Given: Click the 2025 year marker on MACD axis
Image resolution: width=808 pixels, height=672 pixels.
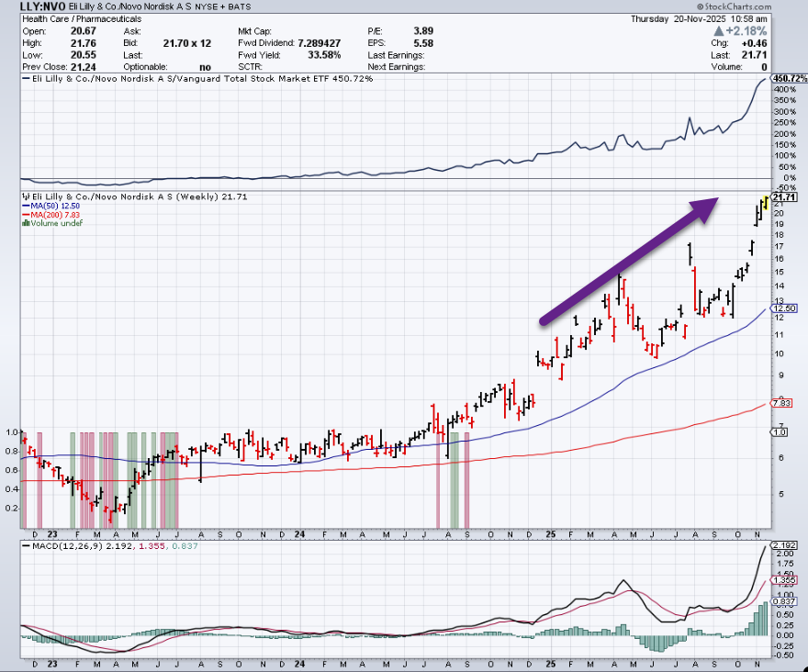Looking at the screenshot, I should (x=548, y=665).
